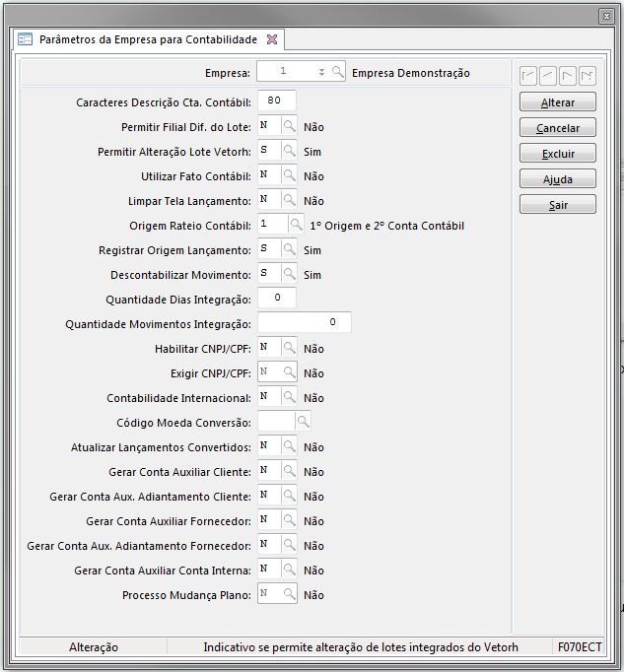Focus Gerar Conta Auxiliar Cliente value field
Viewport: 624px width, 672px height.
pos(270,471)
